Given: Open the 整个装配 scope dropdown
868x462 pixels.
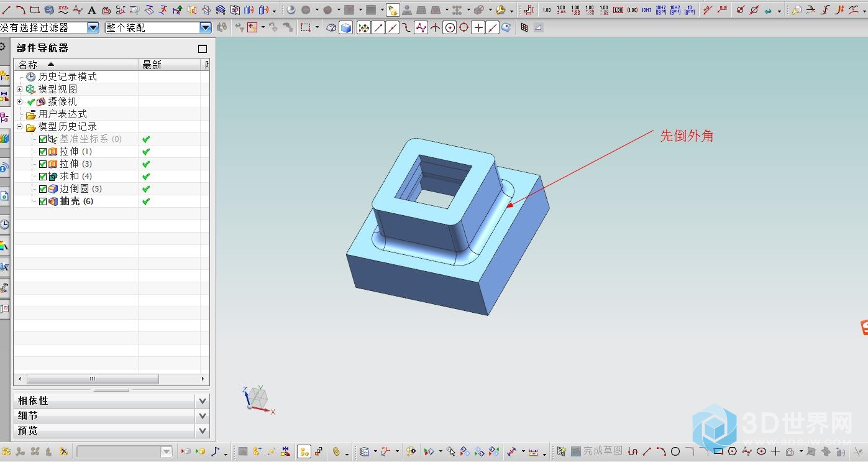Looking at the screenshot, I should 206,27.
